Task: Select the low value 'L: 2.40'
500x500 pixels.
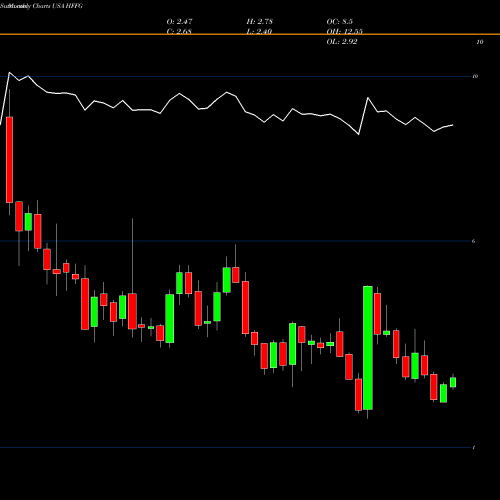Action: 259,31
